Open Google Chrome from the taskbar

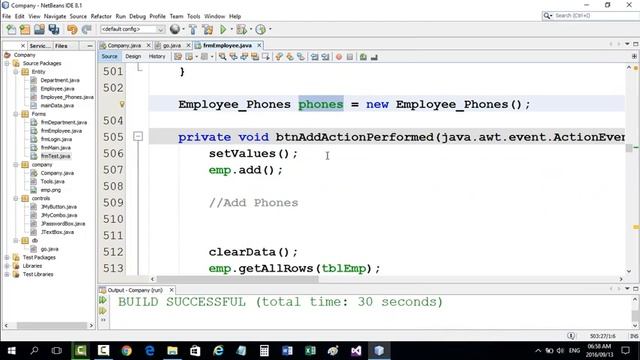pyautogui.click(x=127, y=351)
